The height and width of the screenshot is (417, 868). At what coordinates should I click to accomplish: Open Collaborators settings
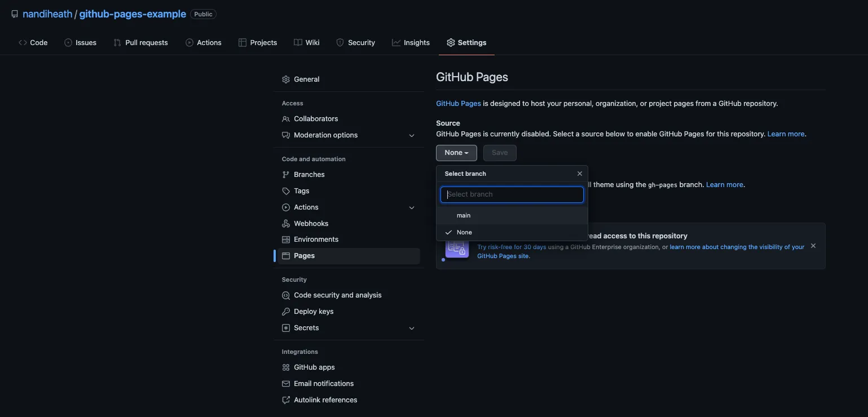[x=316, y=118]
